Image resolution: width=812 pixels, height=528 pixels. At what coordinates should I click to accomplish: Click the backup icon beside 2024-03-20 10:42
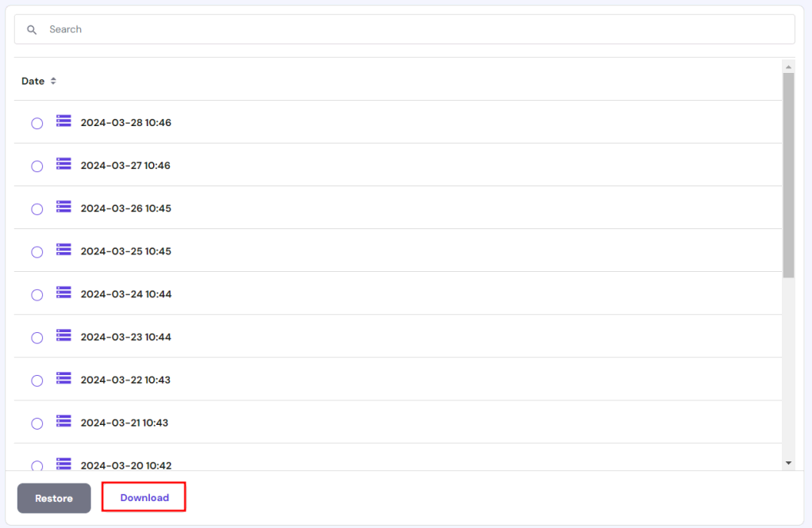pos(63,465)
